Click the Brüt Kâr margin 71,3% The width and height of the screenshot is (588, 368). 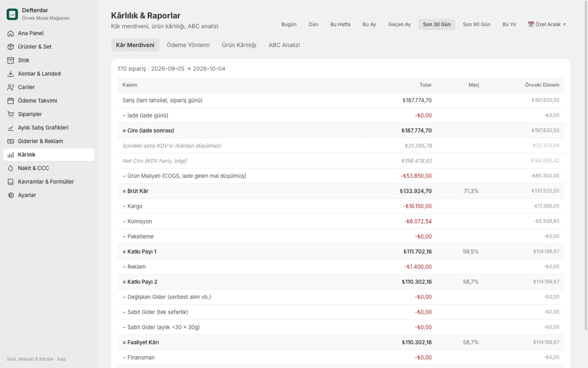point(471,191)
